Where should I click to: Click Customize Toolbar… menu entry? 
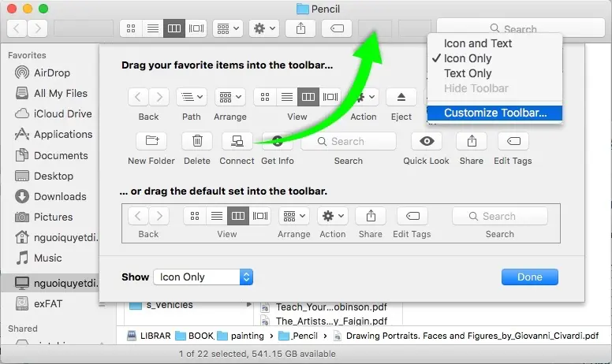point(494,113)
